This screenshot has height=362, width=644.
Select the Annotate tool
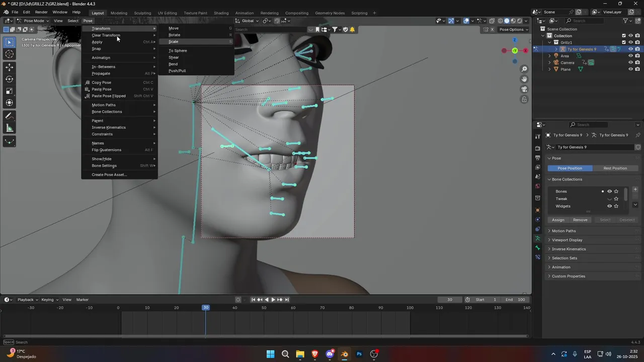tap(10, 116)
